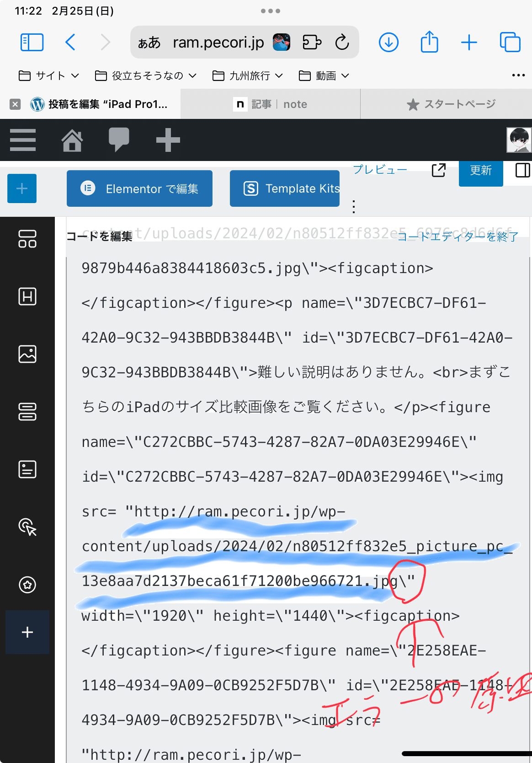Screen dimensions: 532x763
Task: Toggle Safari sidebar panel
Action: click(32, 43)
